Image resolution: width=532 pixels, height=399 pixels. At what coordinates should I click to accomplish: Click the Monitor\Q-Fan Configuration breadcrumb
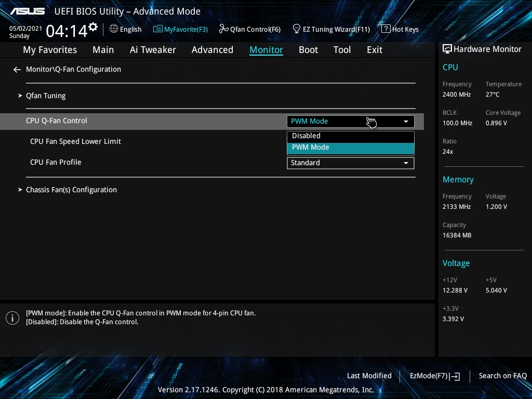point(73,69)
